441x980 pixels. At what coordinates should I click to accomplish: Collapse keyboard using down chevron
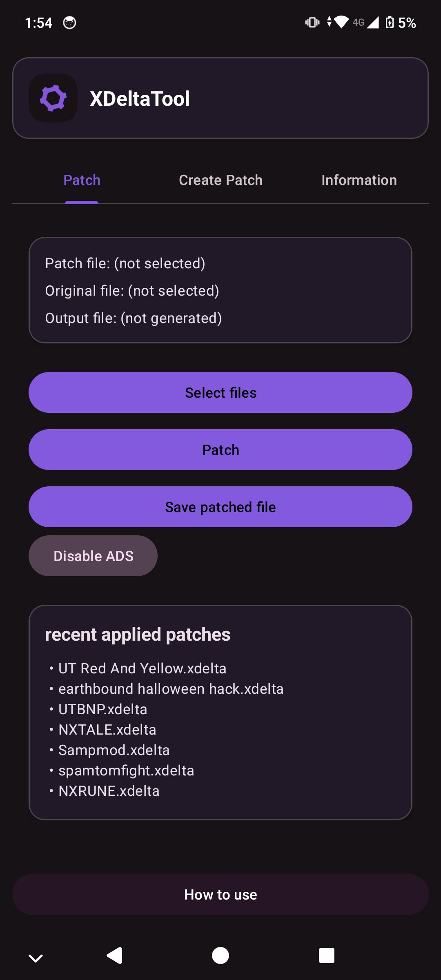tap(36, 958)
